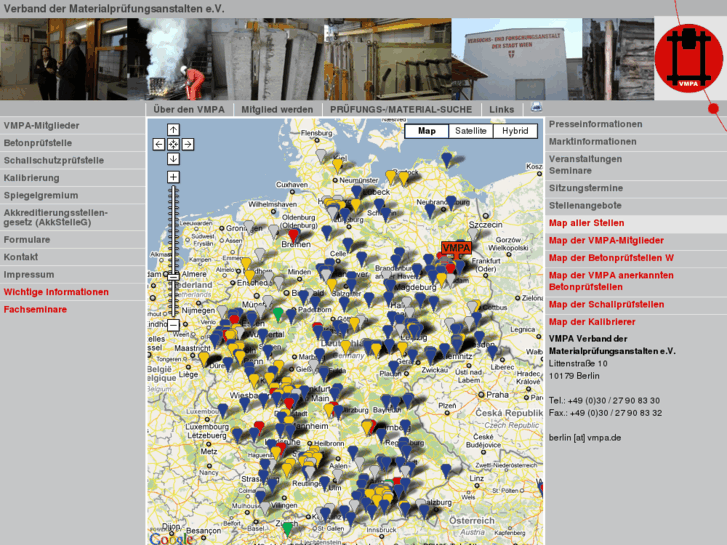
Task: Click the green pin near Paderborn
Action: click(x=278, y=314)
